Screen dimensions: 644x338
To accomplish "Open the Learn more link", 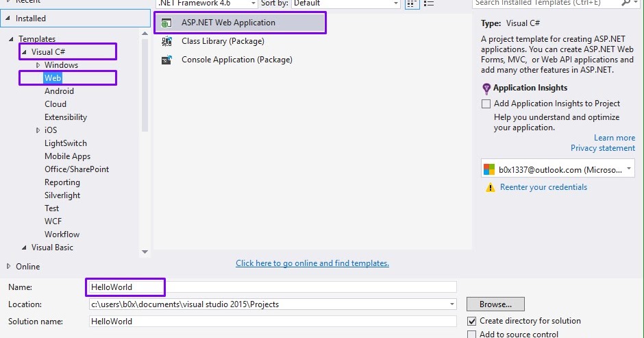I will pyautogui.click(x=615, y=138).
